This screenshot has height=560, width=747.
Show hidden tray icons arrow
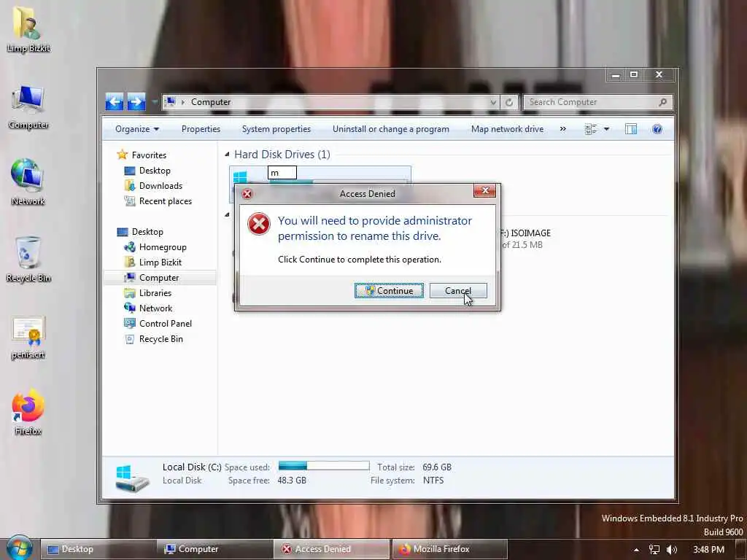pyautogui.click(x=636, y=550)
